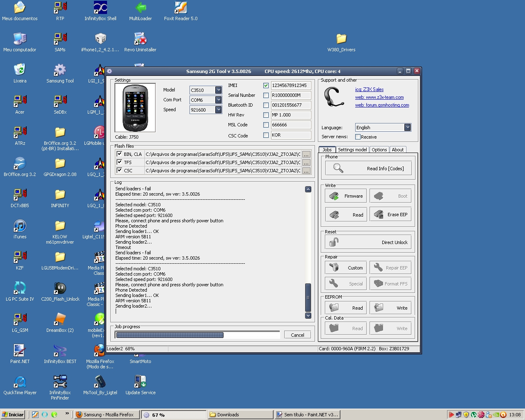Open the GPGDragon 2.08 folder
Viewport: 525px width, 420px height.
(60, 167)
